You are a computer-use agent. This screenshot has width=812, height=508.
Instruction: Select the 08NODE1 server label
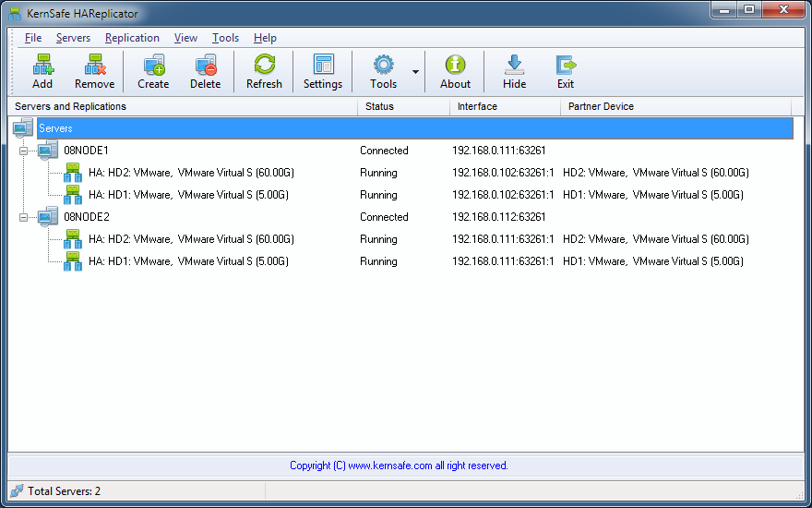(x=86, y=151)
